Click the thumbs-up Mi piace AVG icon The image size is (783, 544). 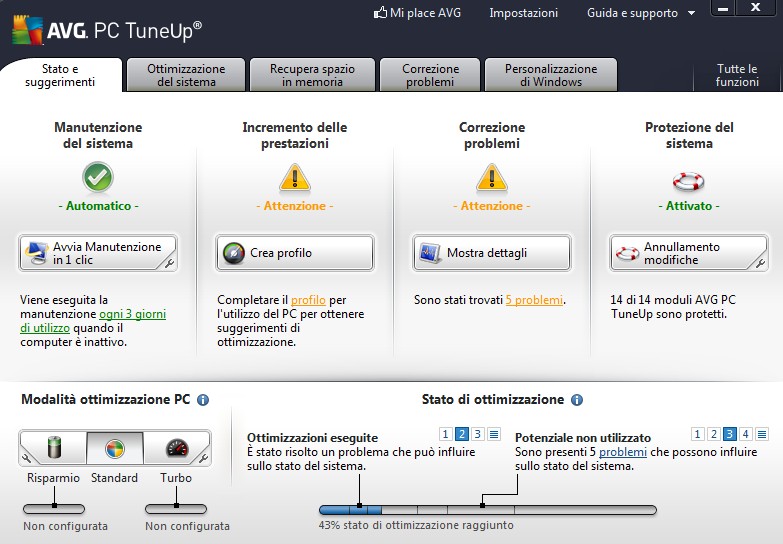tap(381, 12)
